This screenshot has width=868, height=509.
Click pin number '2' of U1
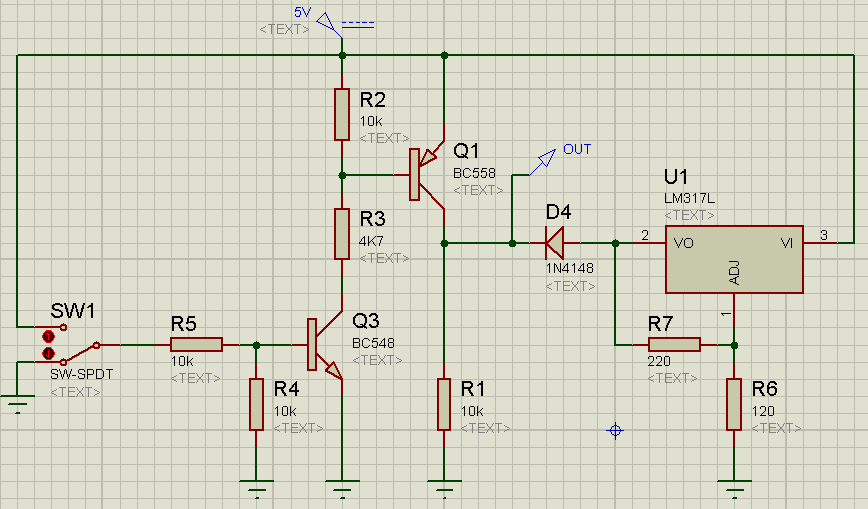point(645,235)
